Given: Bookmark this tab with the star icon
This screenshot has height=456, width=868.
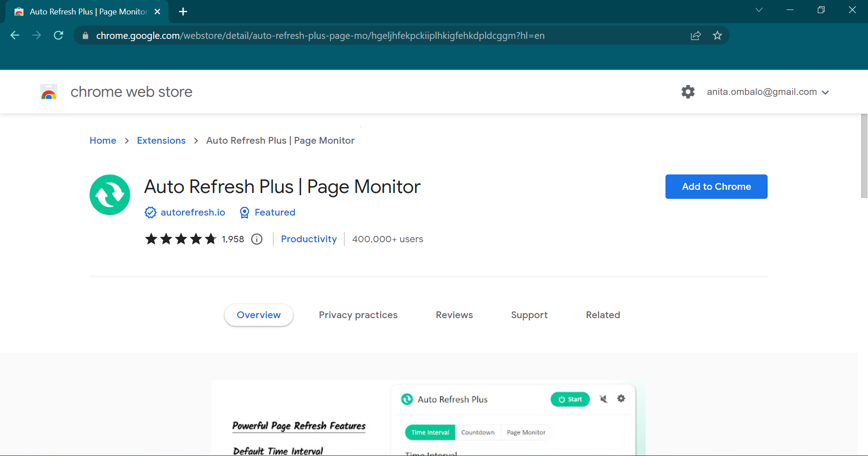Looking at the screenshot, I should pyautogui.click(x=717, y=35).
